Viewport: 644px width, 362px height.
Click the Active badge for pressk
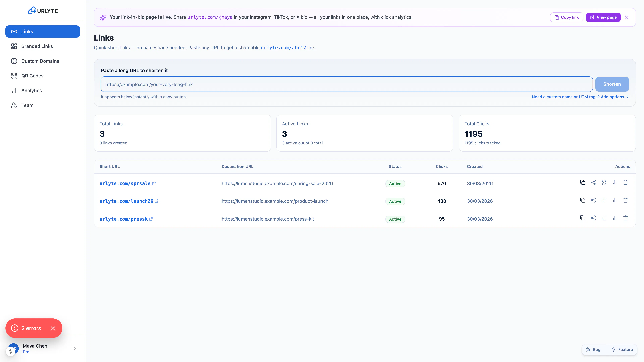pos(395,219)
